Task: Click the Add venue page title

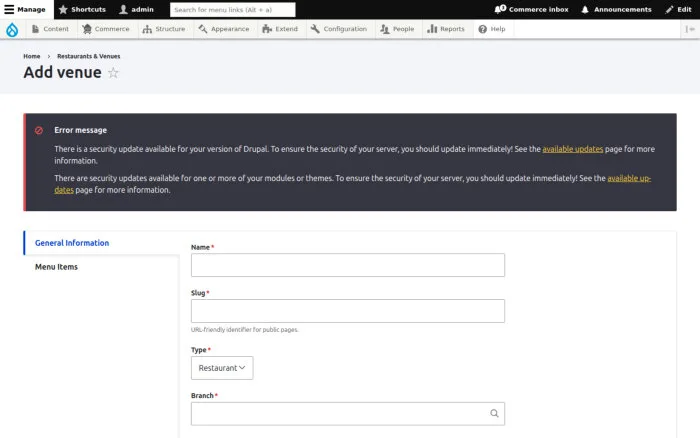Action: tap(62, 72)
